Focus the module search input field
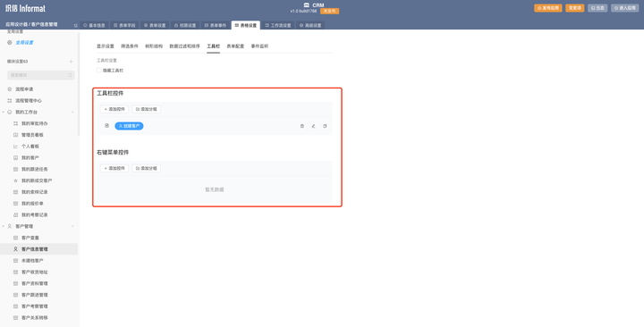This screenshot has width=644, height=327. (x=41, y=75)
